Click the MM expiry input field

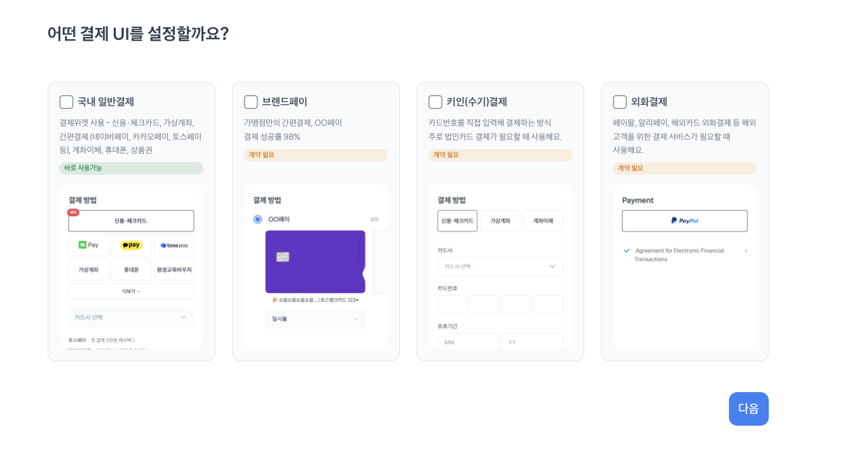(x=468, y=342)
